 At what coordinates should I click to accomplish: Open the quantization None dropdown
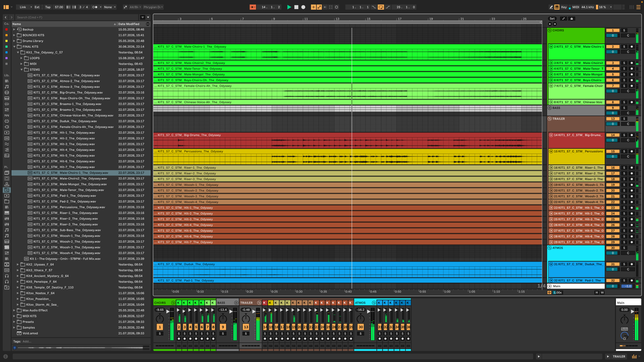tap(110, 7)
